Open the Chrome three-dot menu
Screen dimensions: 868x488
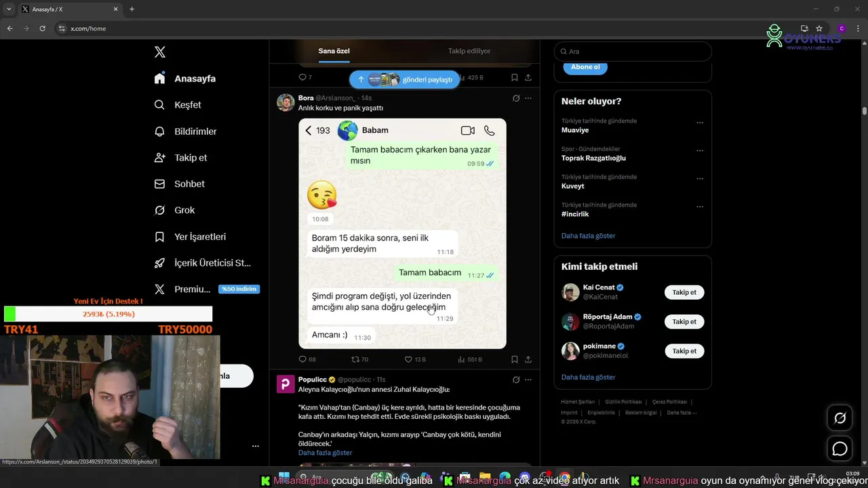coord(858,28)
